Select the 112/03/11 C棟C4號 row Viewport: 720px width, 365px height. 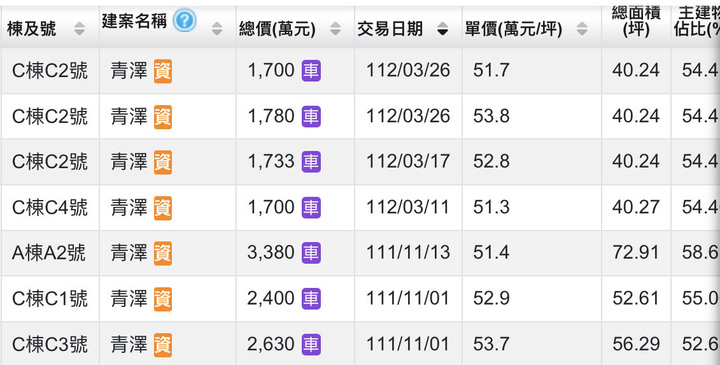(360, 208)
